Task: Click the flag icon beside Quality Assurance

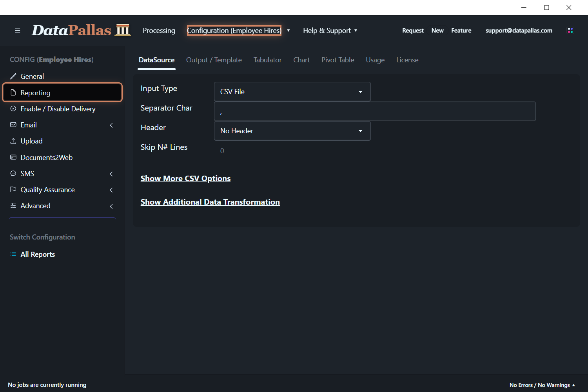Action: [13, 189]
